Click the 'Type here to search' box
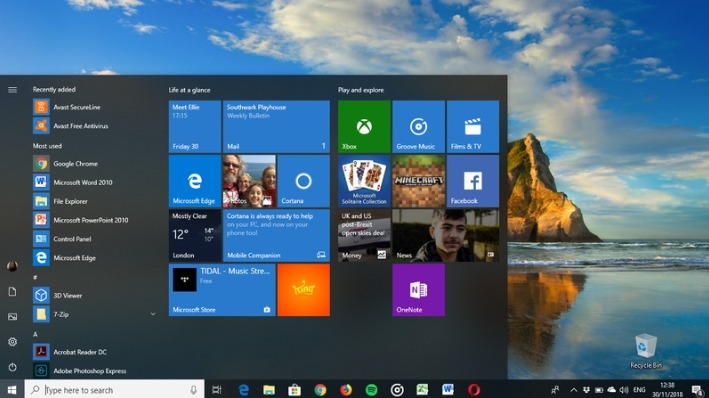The height and width of the screenshot is (398, 709). tap(115, 389)
